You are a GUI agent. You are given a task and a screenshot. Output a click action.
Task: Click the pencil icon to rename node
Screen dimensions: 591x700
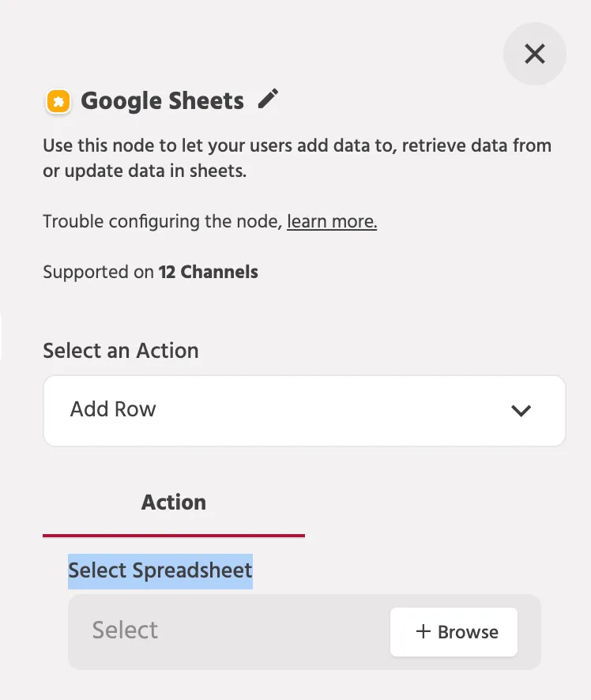pyautogui.click(x=268, y=99)
